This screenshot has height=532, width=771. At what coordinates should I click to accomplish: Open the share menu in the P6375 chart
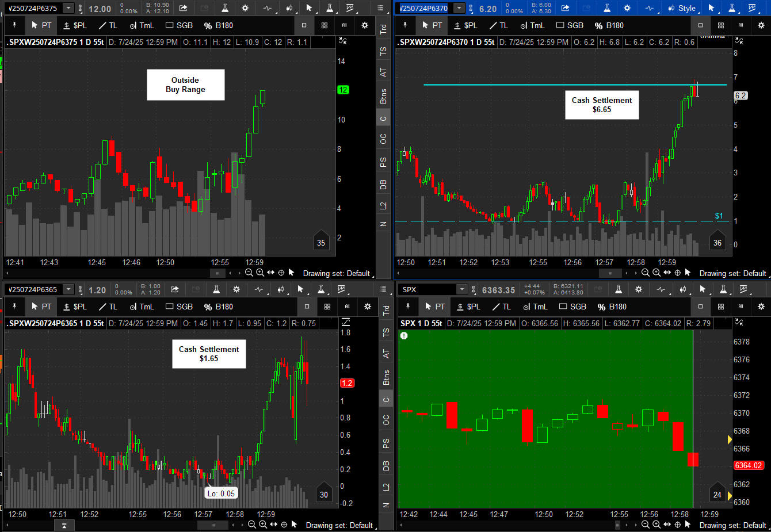[183, 8]
